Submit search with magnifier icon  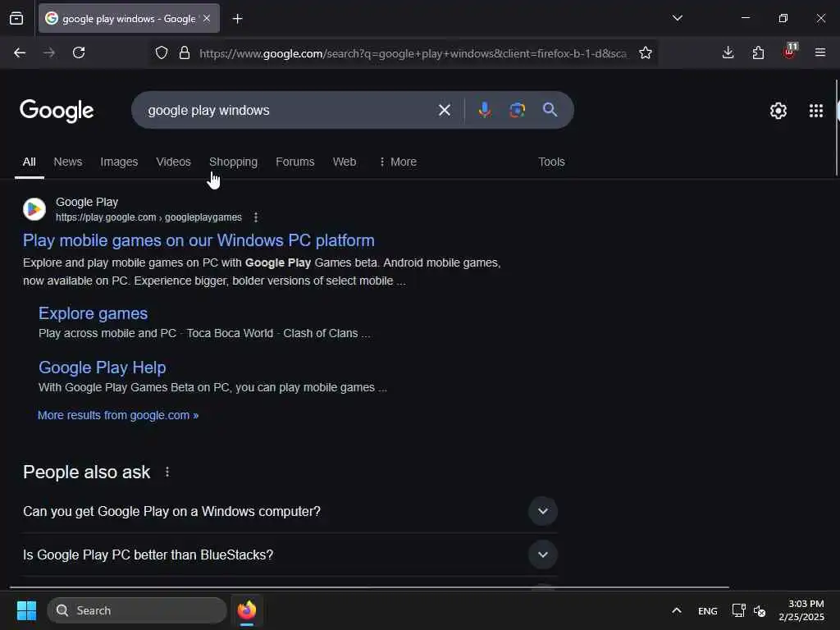550,110
